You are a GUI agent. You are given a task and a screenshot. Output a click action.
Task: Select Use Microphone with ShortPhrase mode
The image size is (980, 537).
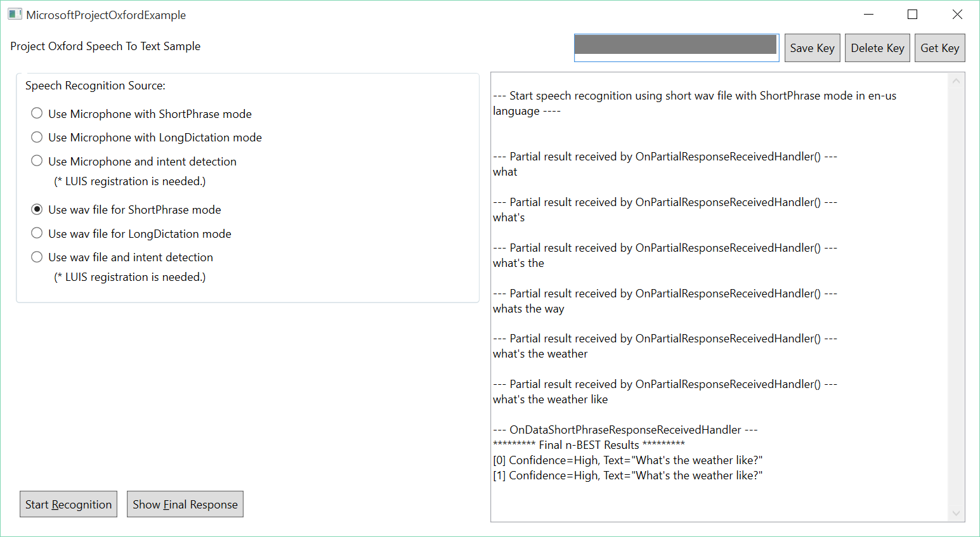(x=141, y=113)
